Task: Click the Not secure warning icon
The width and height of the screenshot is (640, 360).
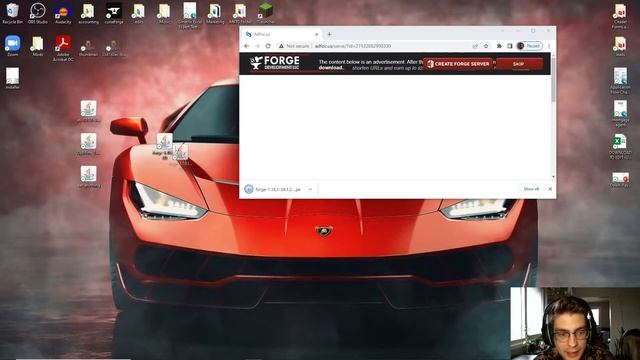Action: click(x=281, y=46)
